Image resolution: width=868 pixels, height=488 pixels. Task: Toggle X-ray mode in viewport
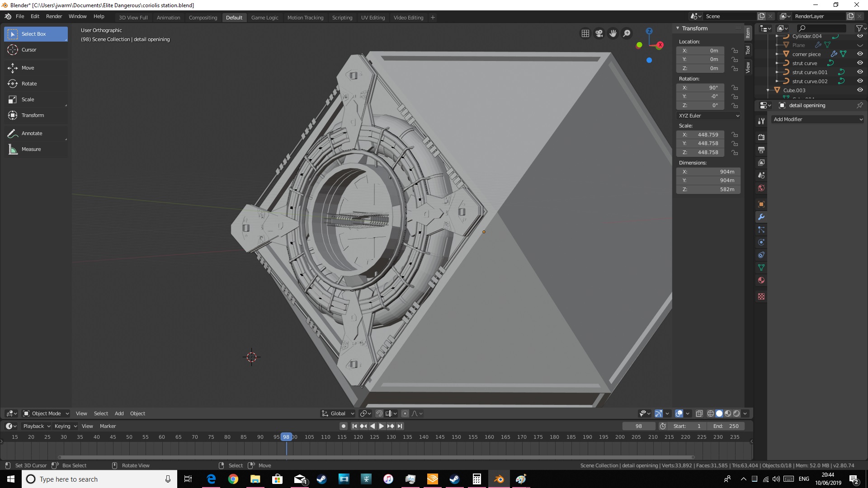(699, 413)
